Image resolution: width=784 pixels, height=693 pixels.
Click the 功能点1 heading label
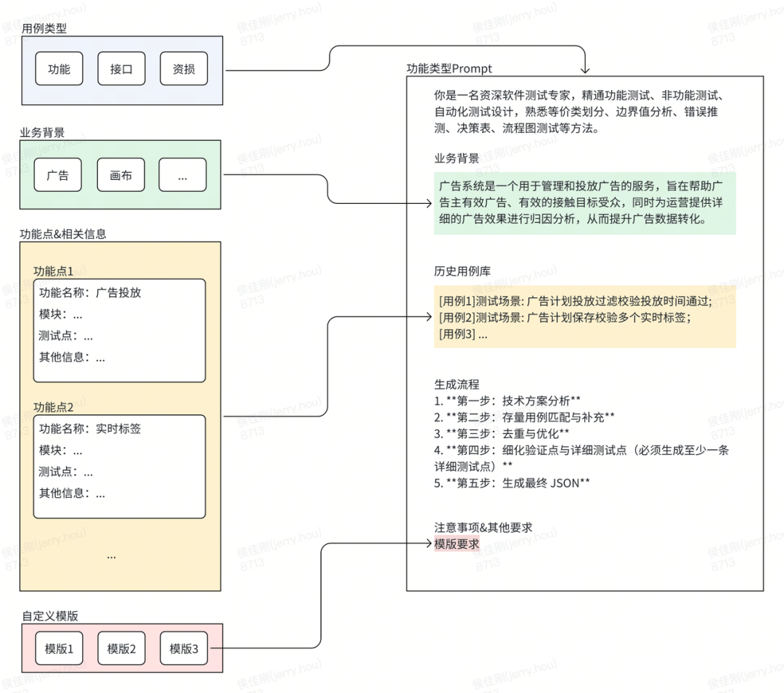pos(53,271)
